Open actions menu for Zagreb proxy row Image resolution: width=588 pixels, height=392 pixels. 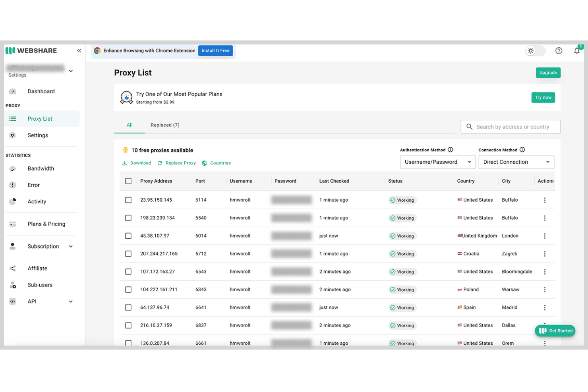[545, 254]
